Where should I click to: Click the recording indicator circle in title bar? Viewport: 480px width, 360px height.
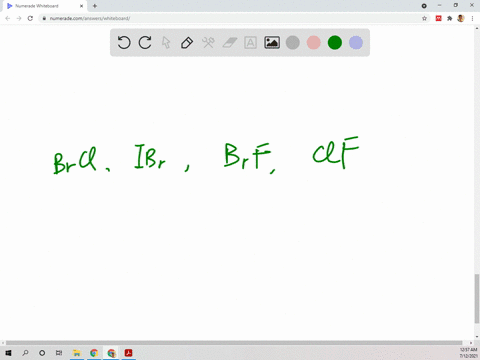424,6
